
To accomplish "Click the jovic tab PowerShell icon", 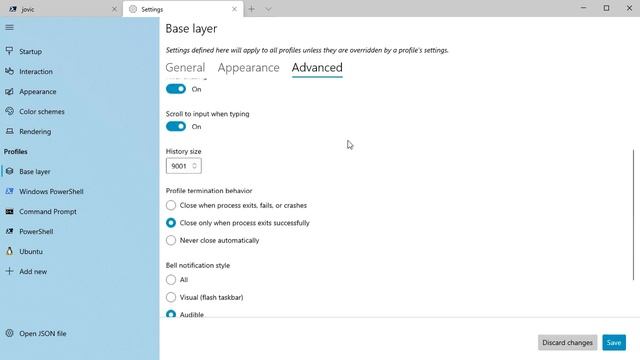I will coord(13,9).
